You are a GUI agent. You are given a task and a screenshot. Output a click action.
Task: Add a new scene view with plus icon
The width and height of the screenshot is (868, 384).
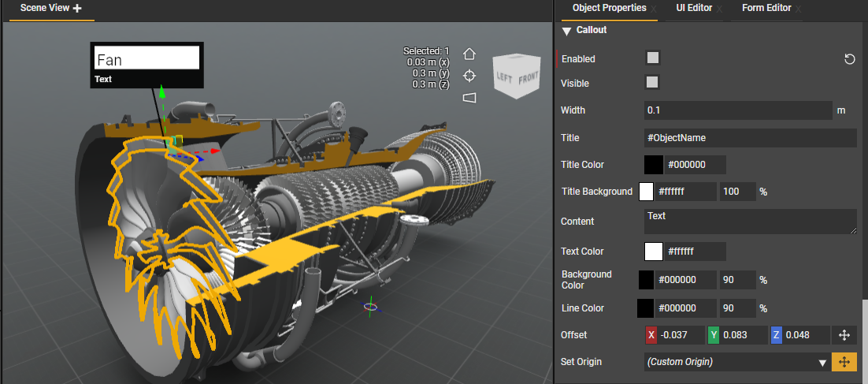pos(77,8)
